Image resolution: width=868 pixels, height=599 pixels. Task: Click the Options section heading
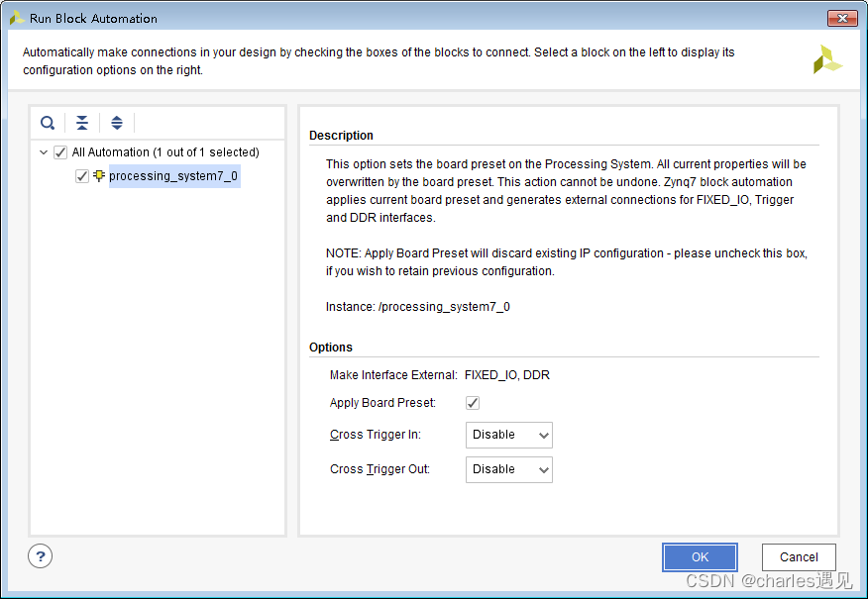pos(331,348)
